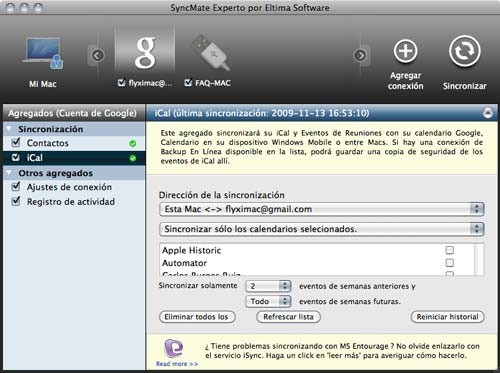Select iCal in the sidebar

(74, 158)
